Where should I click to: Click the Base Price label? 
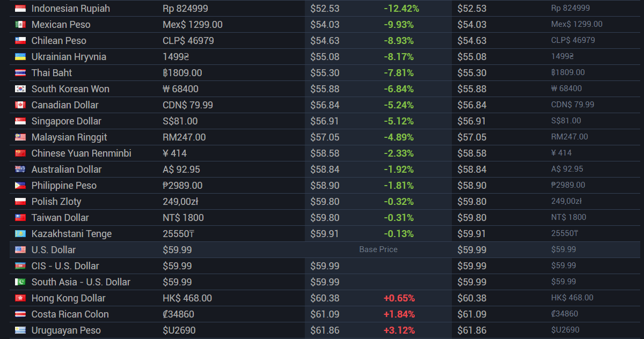[x=378, y=250]
